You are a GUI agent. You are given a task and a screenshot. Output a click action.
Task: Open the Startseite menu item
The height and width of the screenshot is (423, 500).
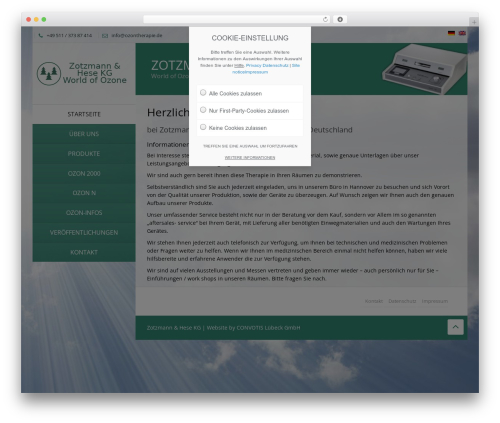pyautogui.click(x=84, y=114)
